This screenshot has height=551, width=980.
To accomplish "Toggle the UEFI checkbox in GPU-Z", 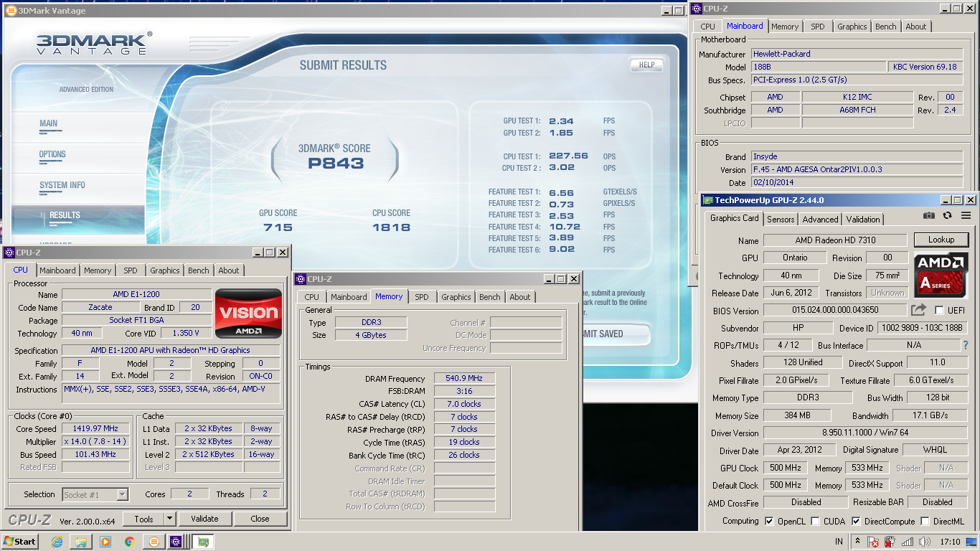I will (x=939, y=310).
